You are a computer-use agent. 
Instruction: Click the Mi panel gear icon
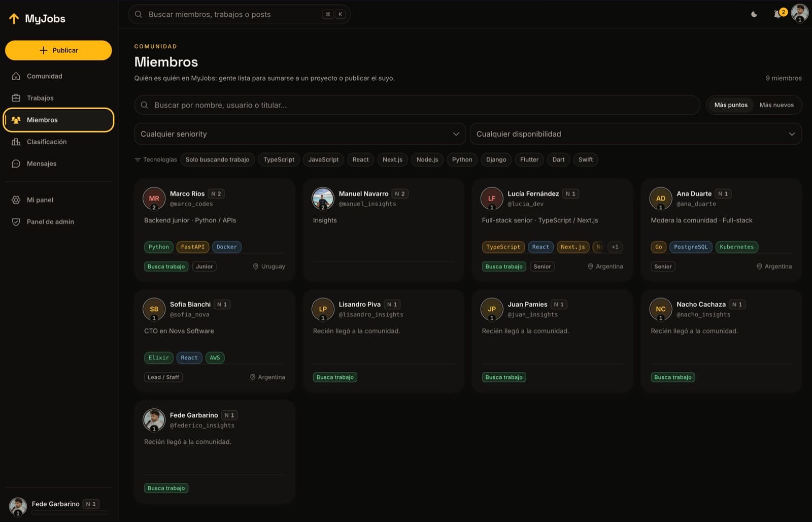(x=16, y=200)
